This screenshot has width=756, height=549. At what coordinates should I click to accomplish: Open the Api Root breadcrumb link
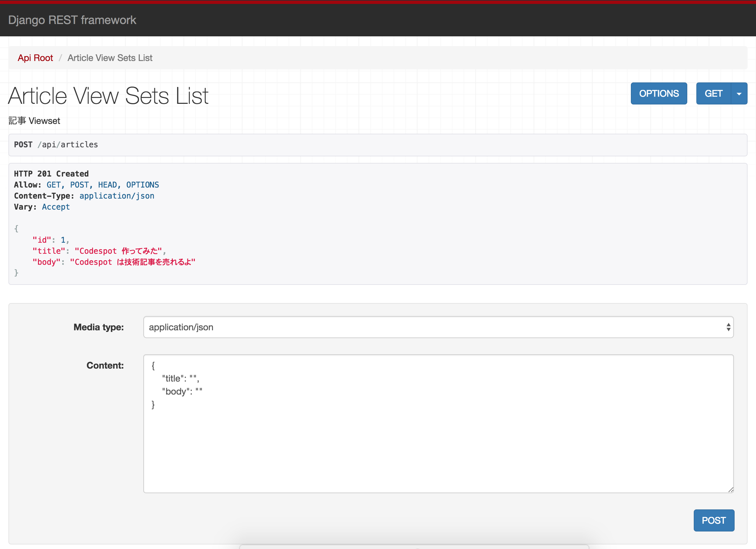(35, 58)
